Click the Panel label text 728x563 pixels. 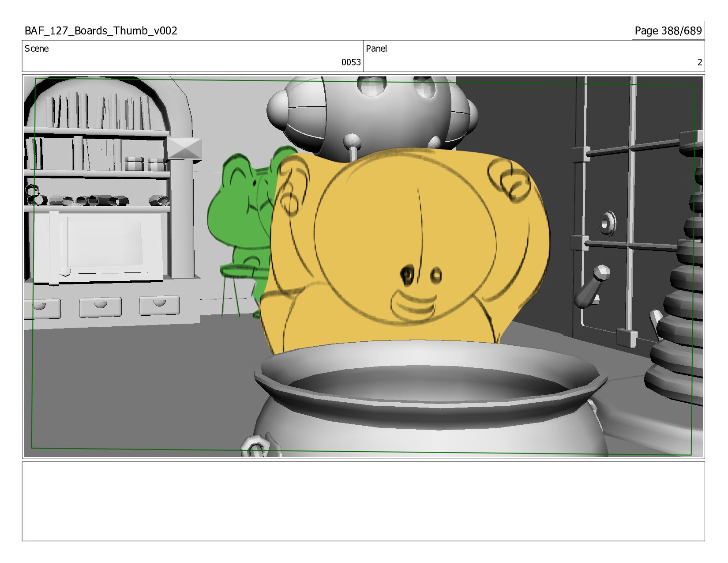(x=376, y=49)
